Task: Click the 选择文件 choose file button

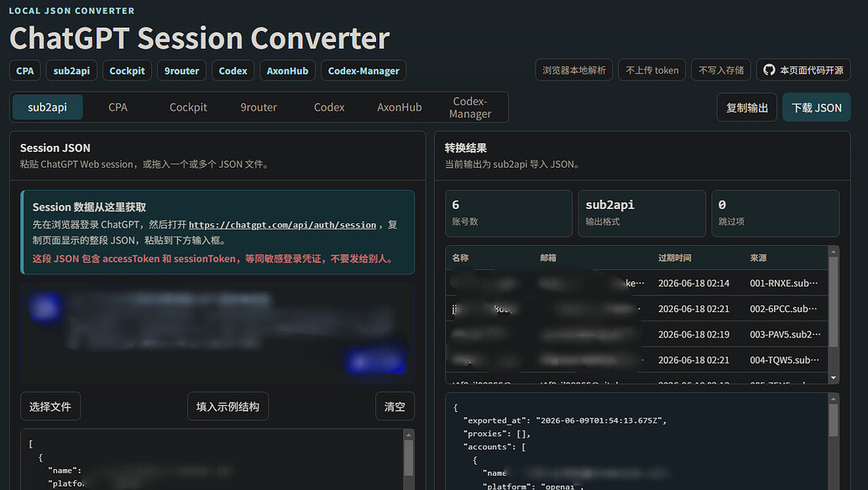Action: pyautogui.click(x=50, y=406)
